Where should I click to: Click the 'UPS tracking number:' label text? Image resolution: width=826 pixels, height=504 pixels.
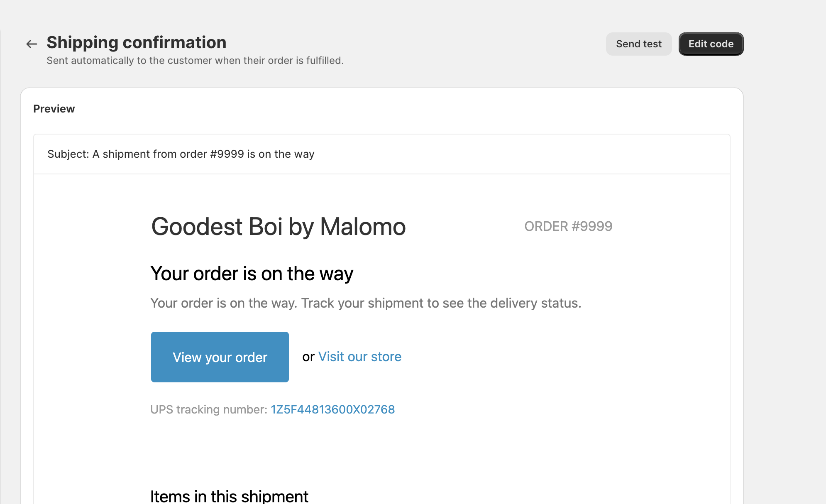(x=209, y=409)
